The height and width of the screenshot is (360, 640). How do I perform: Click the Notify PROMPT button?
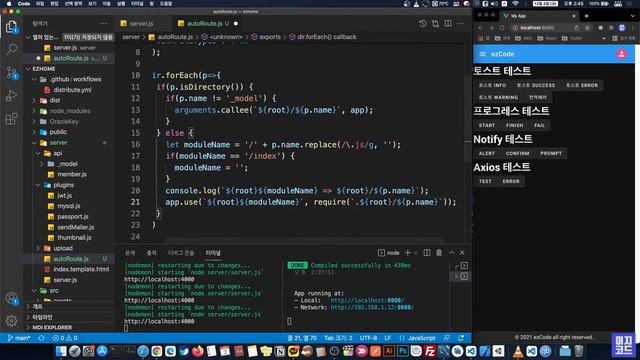point(551,153)
